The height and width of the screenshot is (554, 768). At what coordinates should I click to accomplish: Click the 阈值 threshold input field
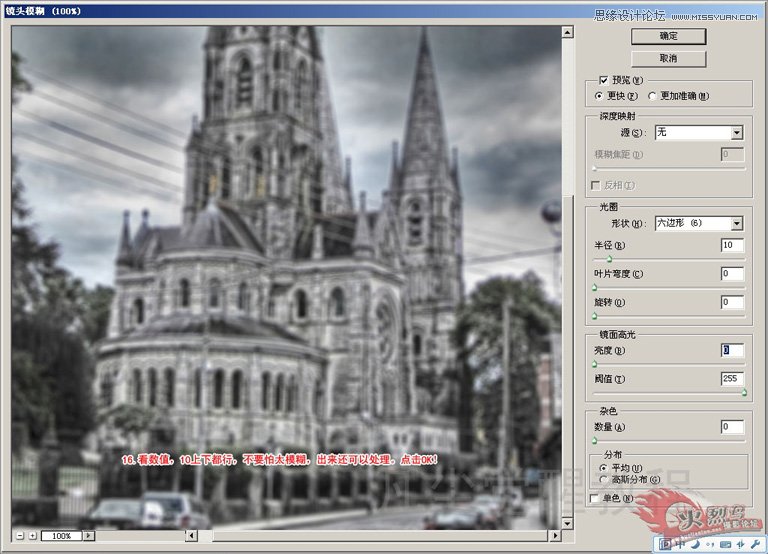coord(732,379)
